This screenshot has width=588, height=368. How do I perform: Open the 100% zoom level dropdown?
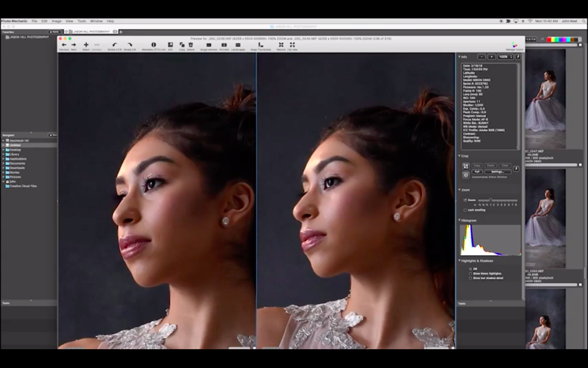pos(505,57)
